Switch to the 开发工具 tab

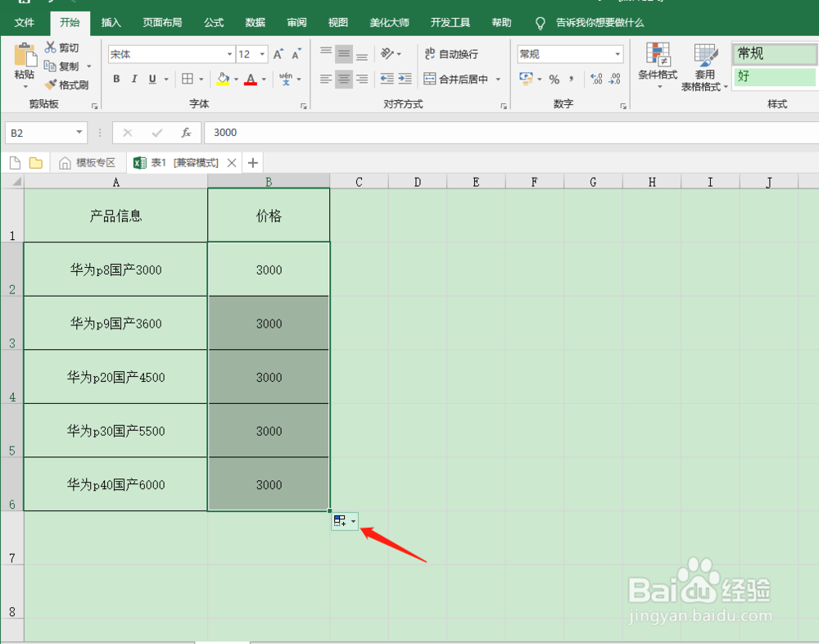click(450, 22)
